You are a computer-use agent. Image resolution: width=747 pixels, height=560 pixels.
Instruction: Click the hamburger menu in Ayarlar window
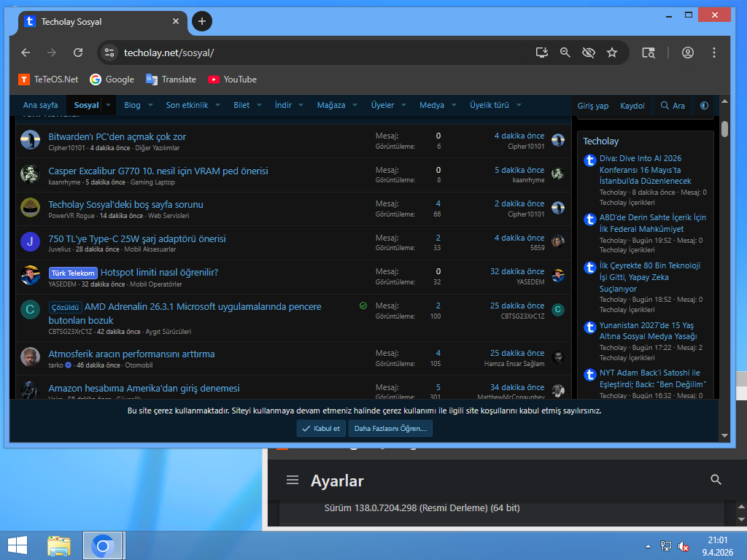[x=293, y=480]
